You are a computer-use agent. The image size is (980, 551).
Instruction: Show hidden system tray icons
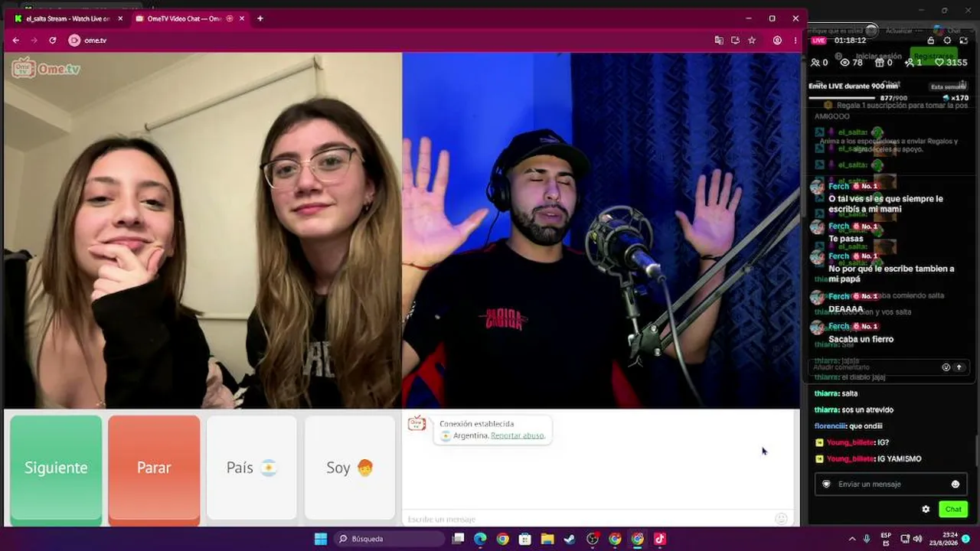pyautogui.click(x=852, y=539)
